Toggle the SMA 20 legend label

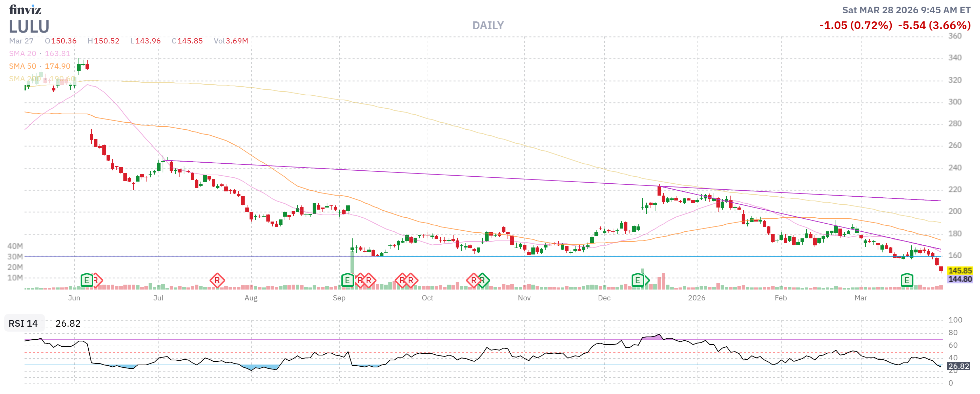[22, 54]
